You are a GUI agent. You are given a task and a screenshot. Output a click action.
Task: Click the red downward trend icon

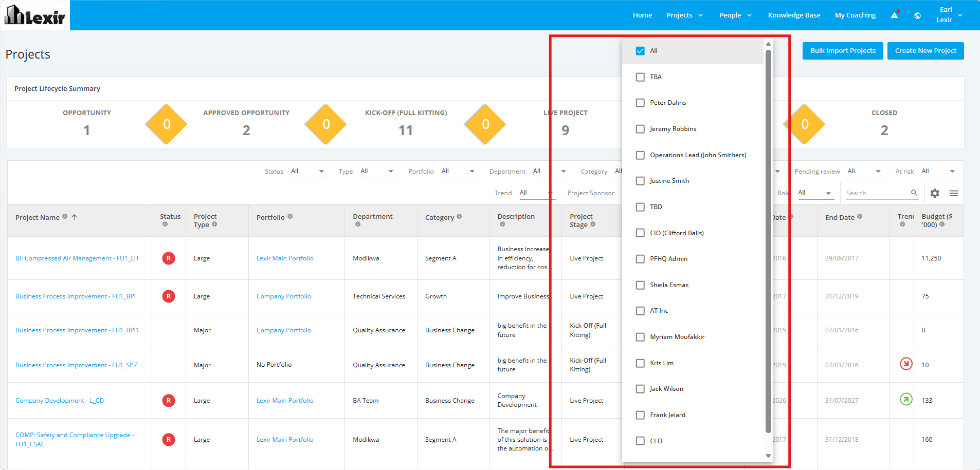click(x=906, y=364)
